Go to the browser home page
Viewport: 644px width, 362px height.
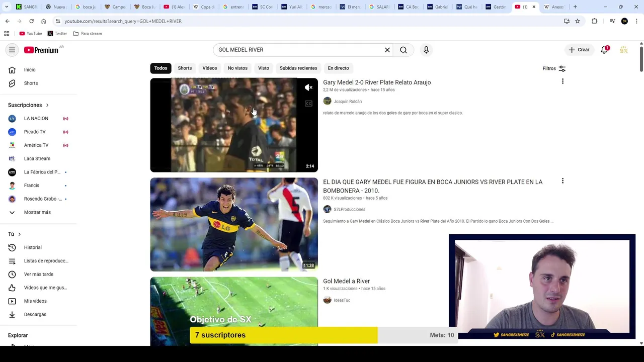[43, 21]
